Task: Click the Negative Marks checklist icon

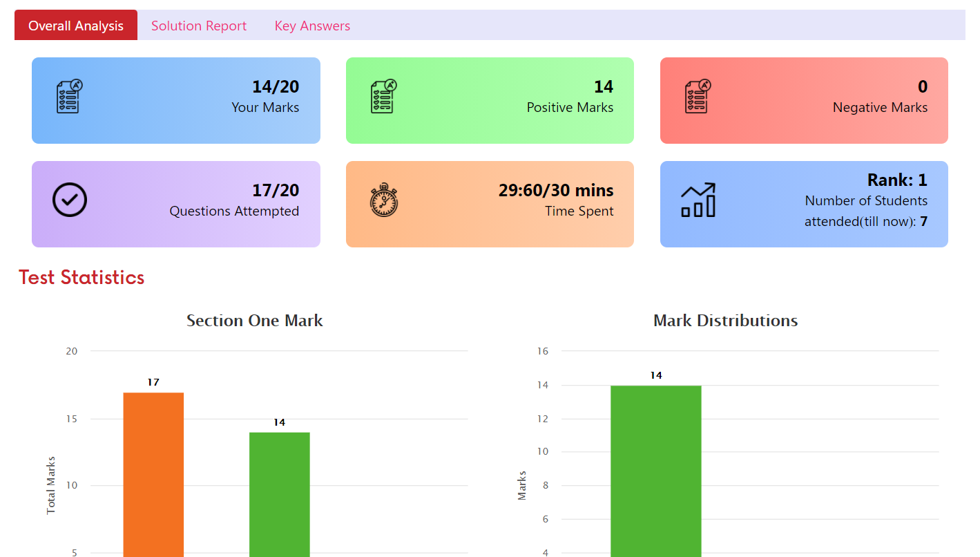Action: (x=698, y=96)
